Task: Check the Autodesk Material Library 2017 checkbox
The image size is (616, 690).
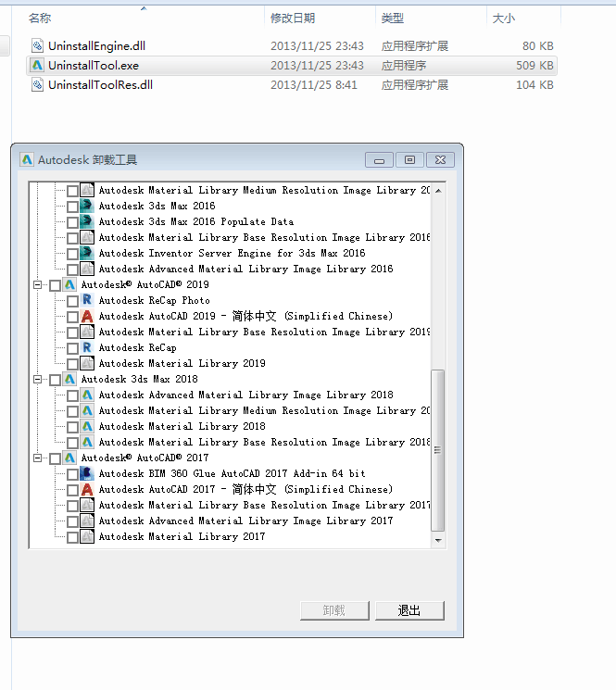Action: coord(72,537)
